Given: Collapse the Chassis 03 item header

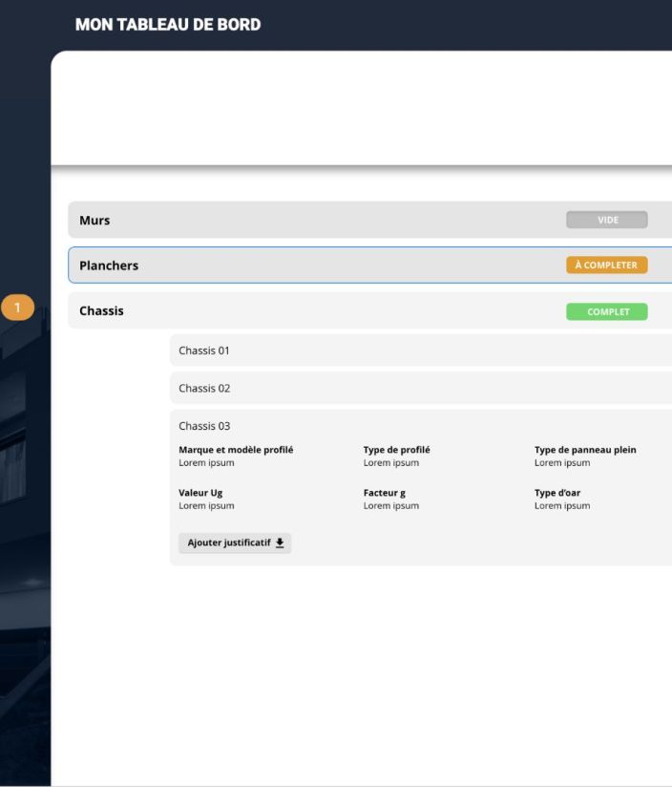Looking at the screenshot, I should click(204, 426).
